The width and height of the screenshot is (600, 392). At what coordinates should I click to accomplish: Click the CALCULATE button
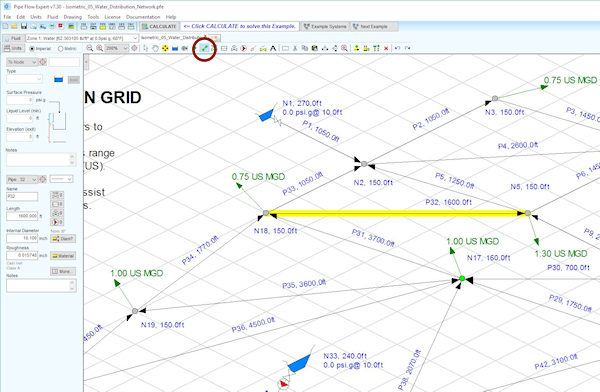click(159, 26)
